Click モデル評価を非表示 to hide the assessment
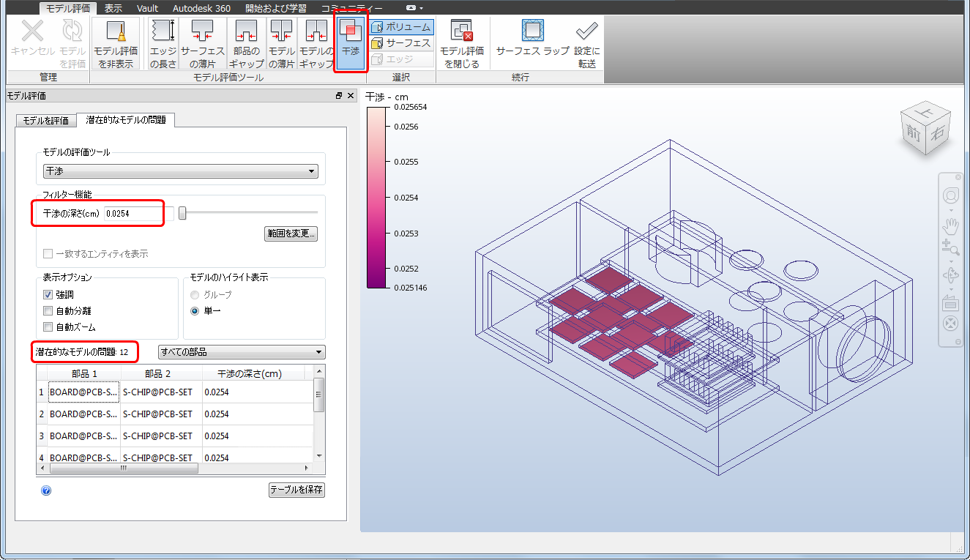 coord(116,44)
